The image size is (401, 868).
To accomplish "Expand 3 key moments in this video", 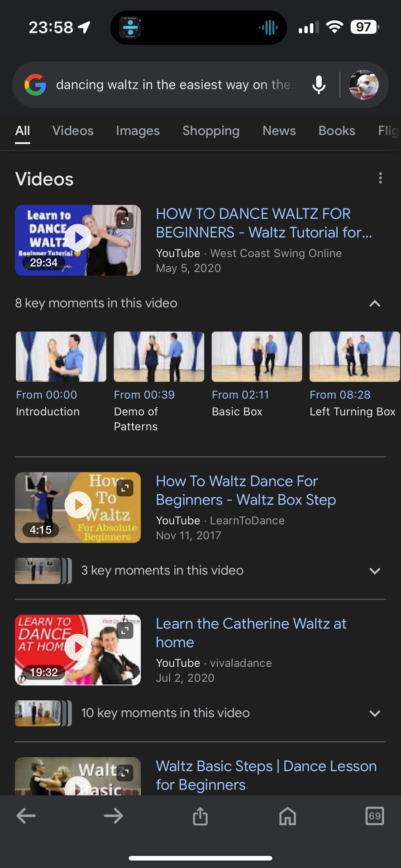I will coord(374,571).
